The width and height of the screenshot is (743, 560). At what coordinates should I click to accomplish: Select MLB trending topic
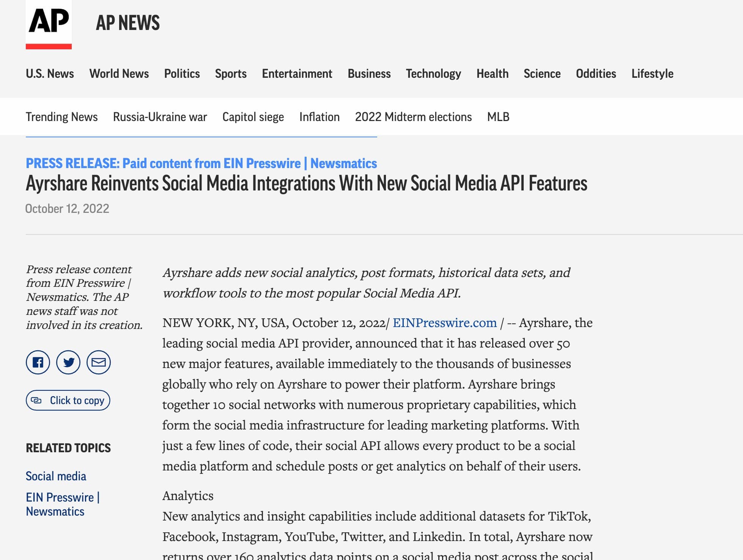(x=498, y=117)
